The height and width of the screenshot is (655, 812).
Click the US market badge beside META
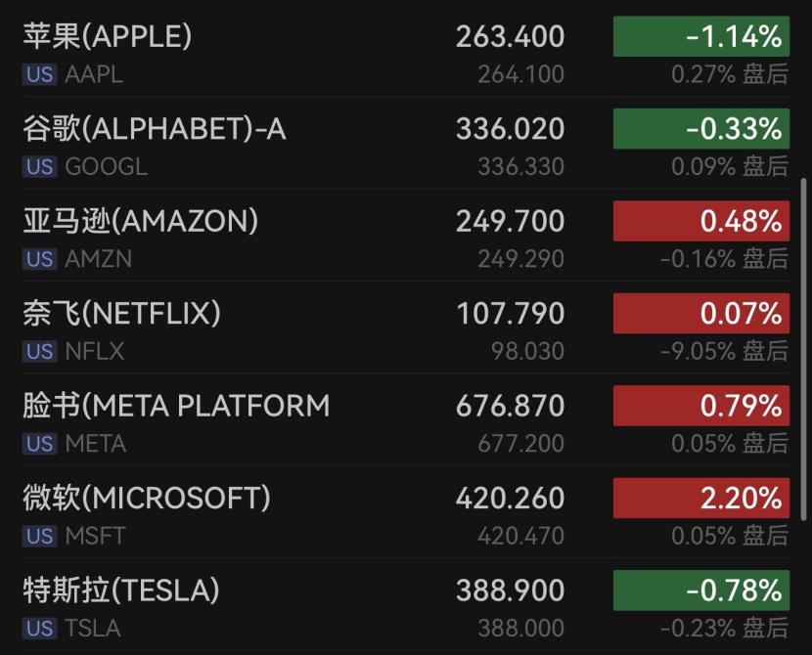40,444
